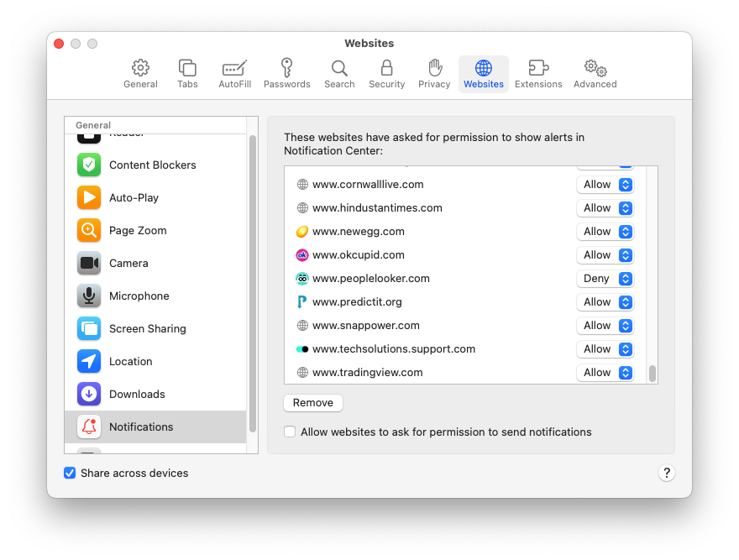Open Allow dropdown for www.newegg.com
This screenshot has height=560, width=739.
[605, 232]
